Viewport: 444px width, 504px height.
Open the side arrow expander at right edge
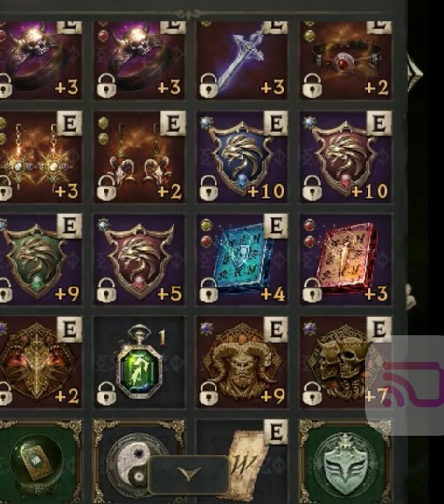tap(414, 74)
